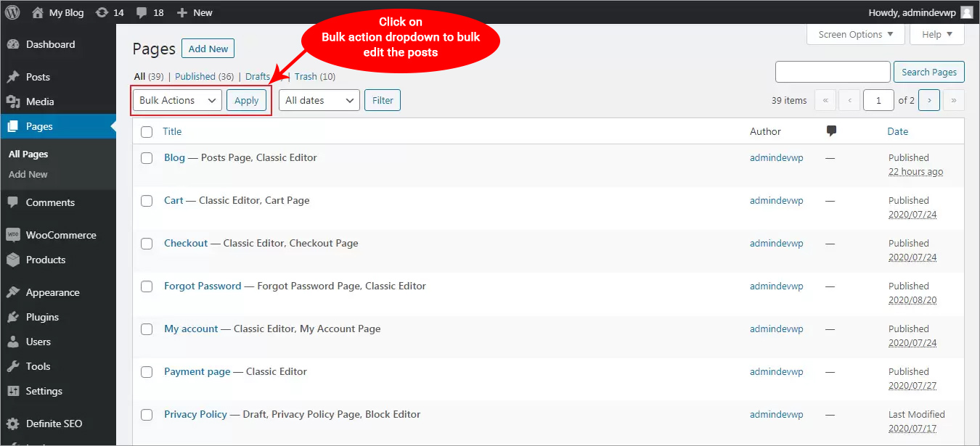Open the updates icon showing 14
980x446 pixels.
[102, 12]
